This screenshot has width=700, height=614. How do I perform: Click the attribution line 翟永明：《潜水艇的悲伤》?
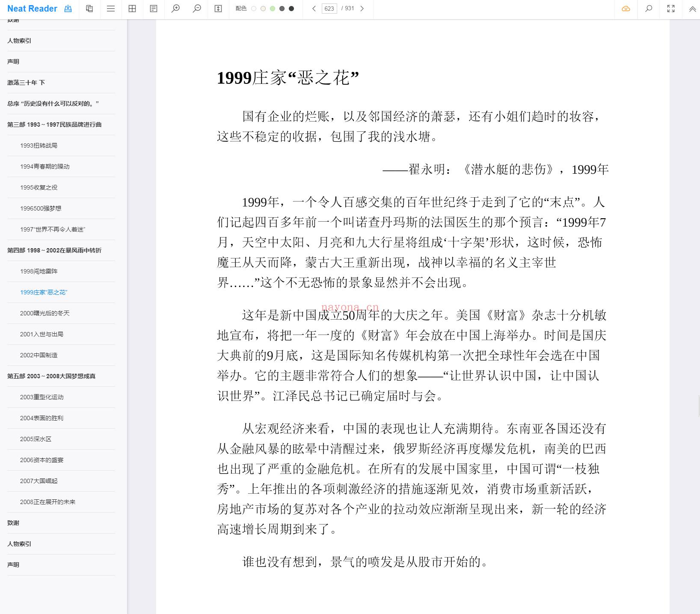[495, 169]
